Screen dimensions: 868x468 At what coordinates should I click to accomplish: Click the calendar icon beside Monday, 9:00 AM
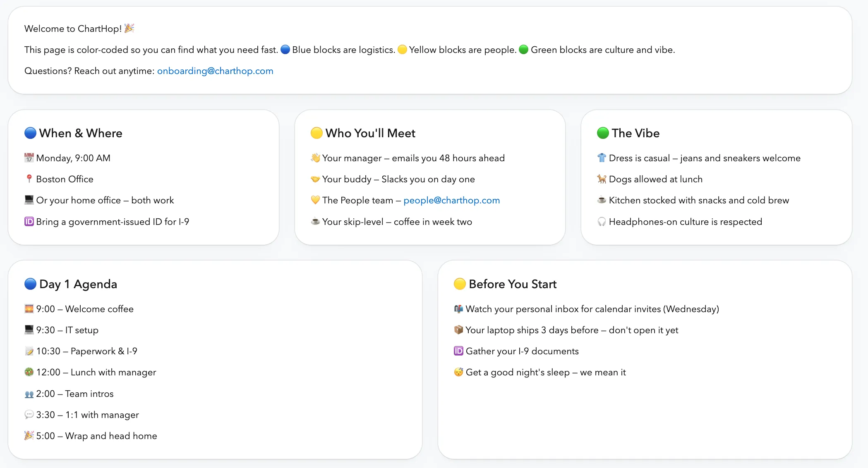pyautogui.click(x=29, y=158)
